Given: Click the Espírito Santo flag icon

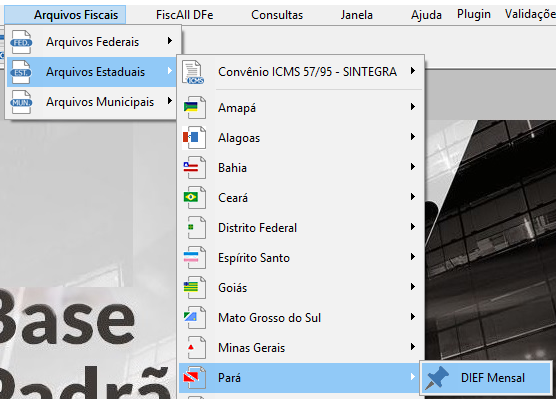Looking at the screenshot, I should tap(194, 257).
